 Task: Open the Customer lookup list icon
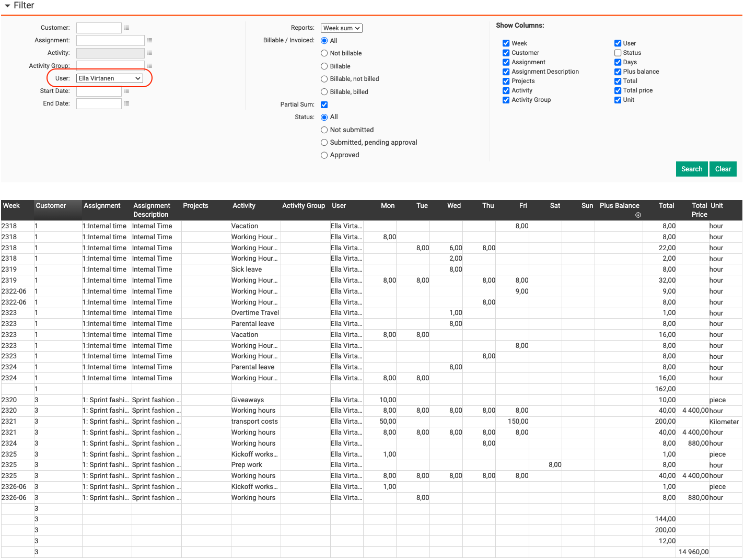[x=126, y=28]
